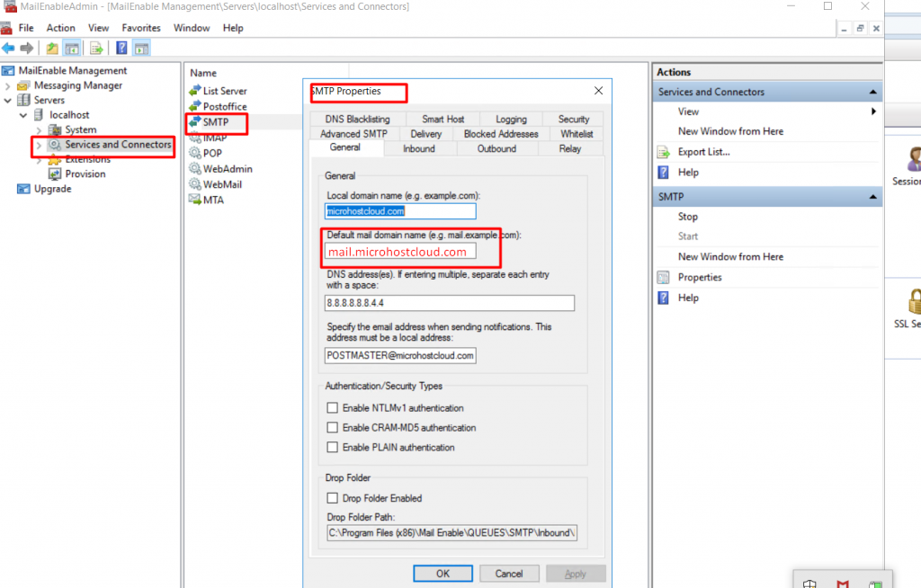Viewport: 921px width, 588px height.
Task: Click OK in SMTP Properties dialog
Action: click(443, 574)
